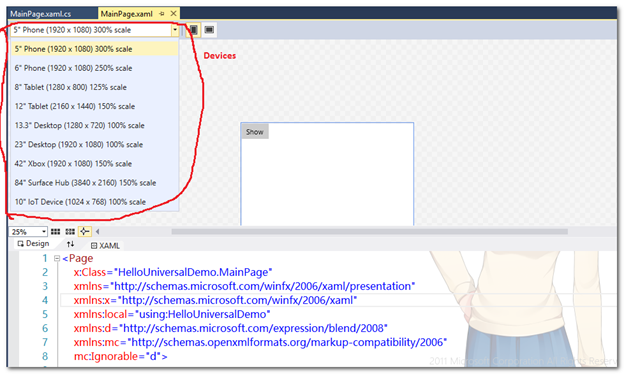The height and width of the screenshot is (374, 624).
Task: Choose 23" Desktop 1920 x 1080 option
Action: click(x=94, y=144)
